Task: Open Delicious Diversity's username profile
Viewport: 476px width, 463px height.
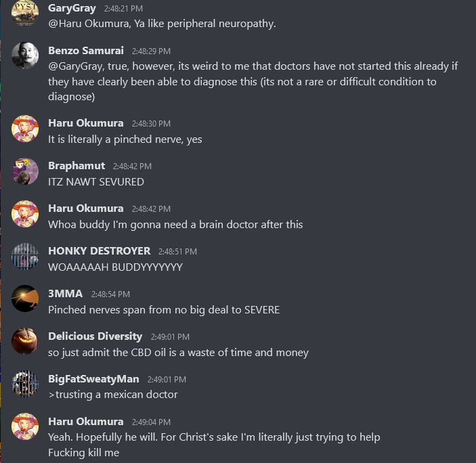Action: coord(95,336)
